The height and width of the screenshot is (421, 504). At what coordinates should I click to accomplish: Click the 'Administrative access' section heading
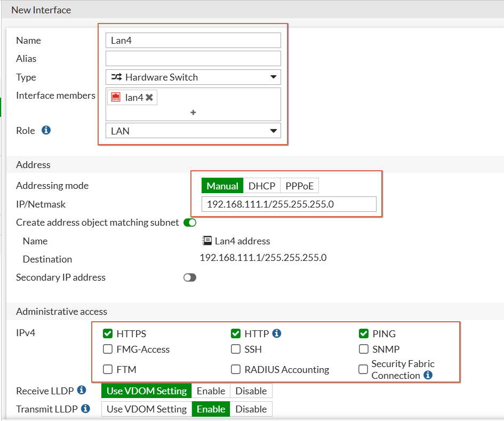pyautogui.click(x=61, y=311)
